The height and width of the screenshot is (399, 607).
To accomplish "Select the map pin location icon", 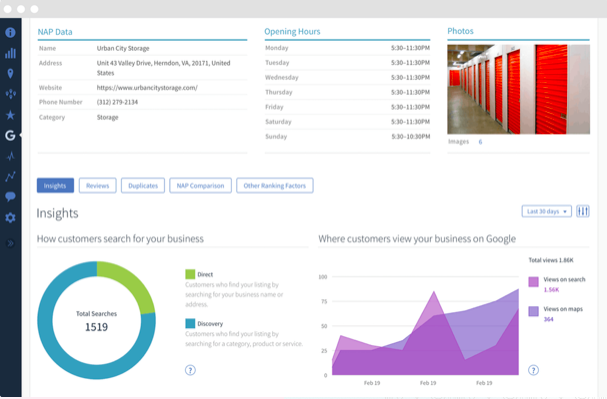I will pyautogui.click(x=10, y=74).
